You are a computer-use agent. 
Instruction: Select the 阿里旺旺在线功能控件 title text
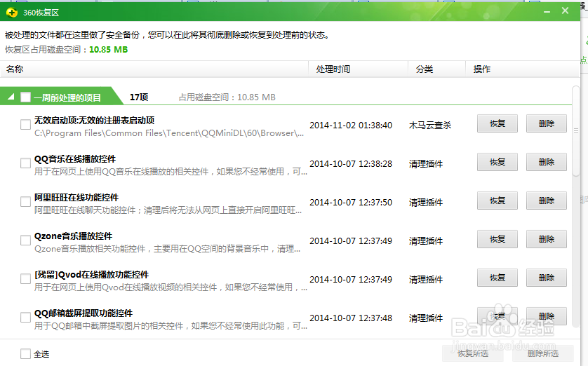tap(76, 198)
